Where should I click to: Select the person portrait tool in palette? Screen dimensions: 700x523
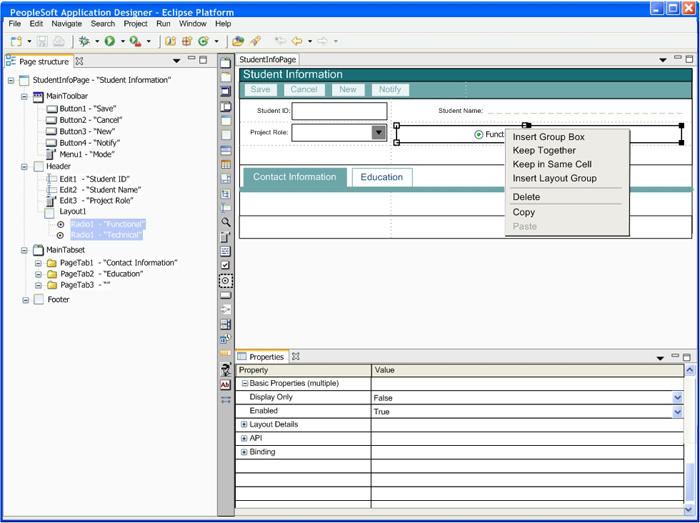click(226, 369)
